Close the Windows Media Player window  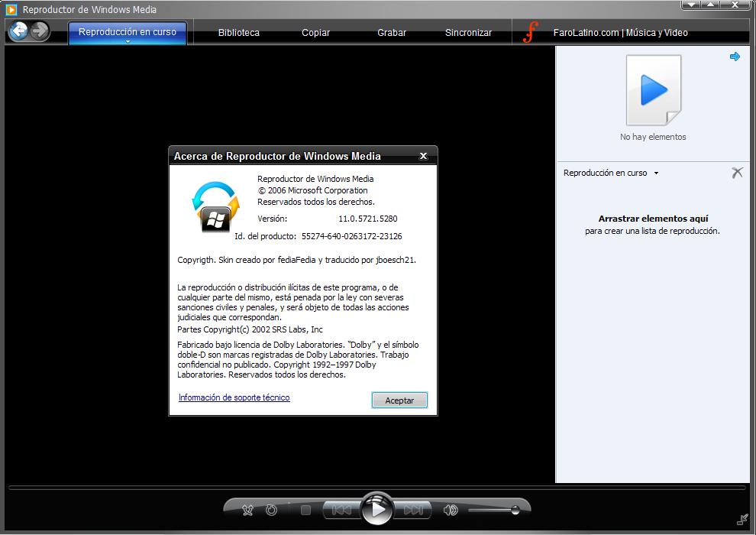point(735,5)
